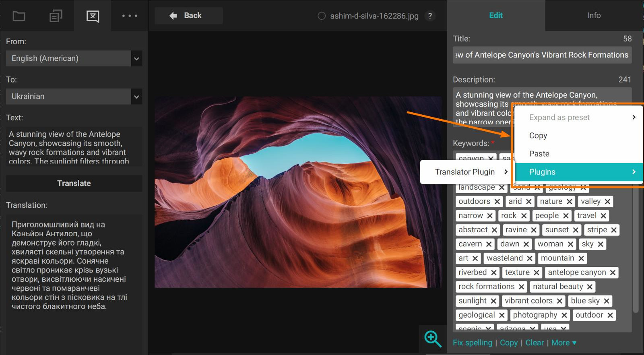This screenshot has width=644, height=355.
Task: Switch to the Edit tab
Action: point(496,15)
